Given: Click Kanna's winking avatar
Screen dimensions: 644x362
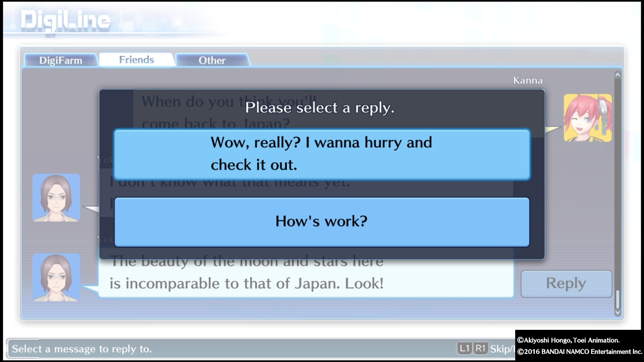Looking at the screenshot, I should click(x=588, y=118).
